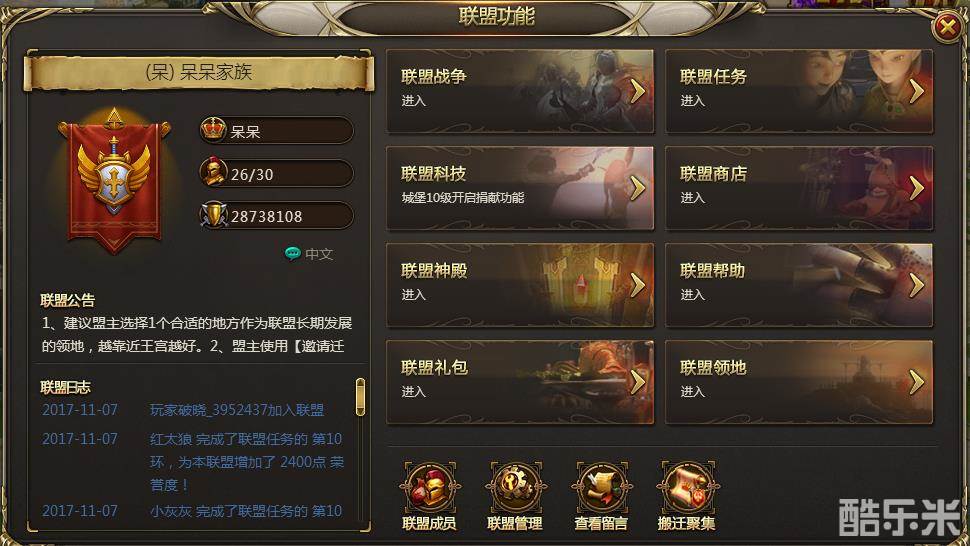Image resolution: width=970 pixels, height=546 pixels.
Task: Close the 联盟功能 window
Action: coord(947,27)
